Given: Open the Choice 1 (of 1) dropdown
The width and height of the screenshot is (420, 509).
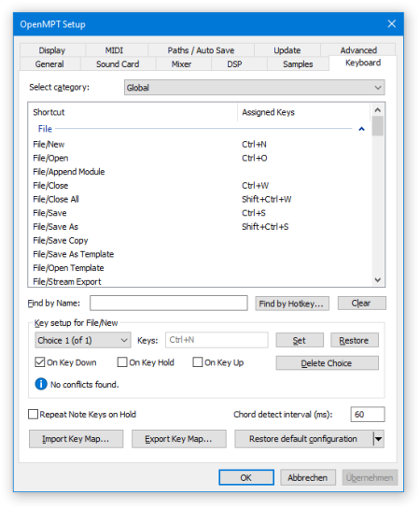Looking at the screenshot, I should point(83,340).
